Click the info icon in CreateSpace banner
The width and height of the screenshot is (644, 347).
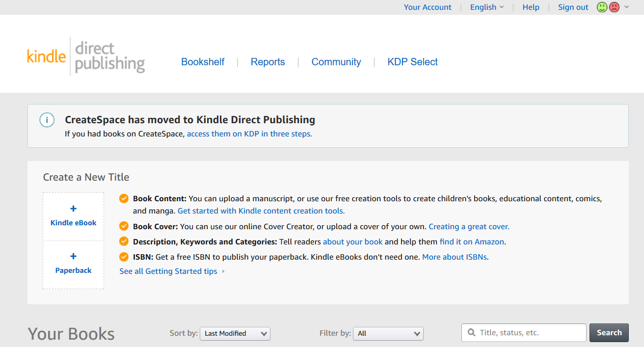click(47, 120)
